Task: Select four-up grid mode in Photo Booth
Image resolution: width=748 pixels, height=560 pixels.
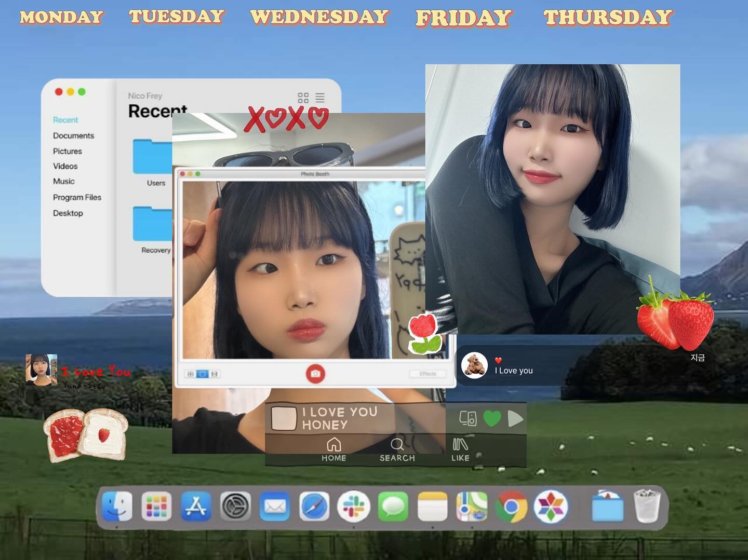Action: [x=190, y=374]
